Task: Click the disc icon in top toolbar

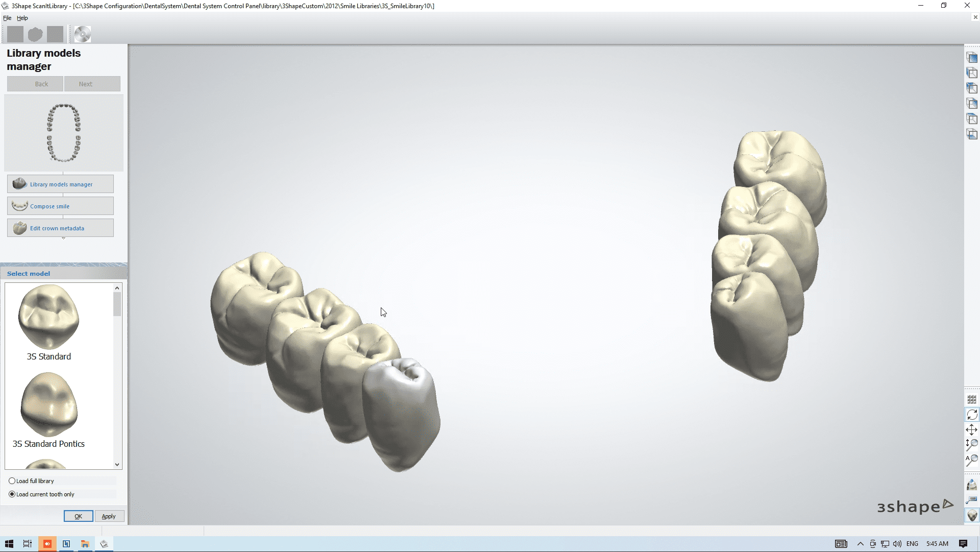Action: [82, 34]
